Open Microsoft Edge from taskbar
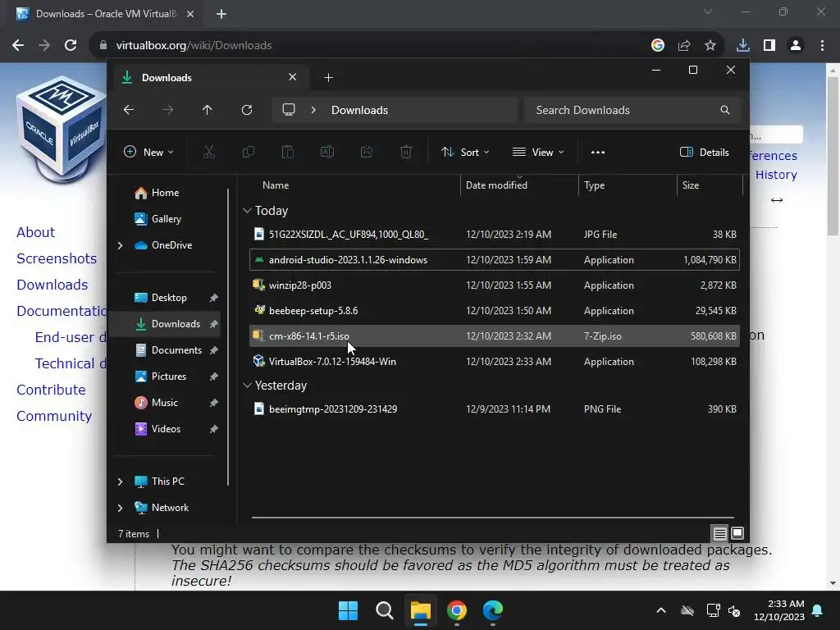Viewport: 840px width, 630px height. pyautogui.click(x=493, y=610)
